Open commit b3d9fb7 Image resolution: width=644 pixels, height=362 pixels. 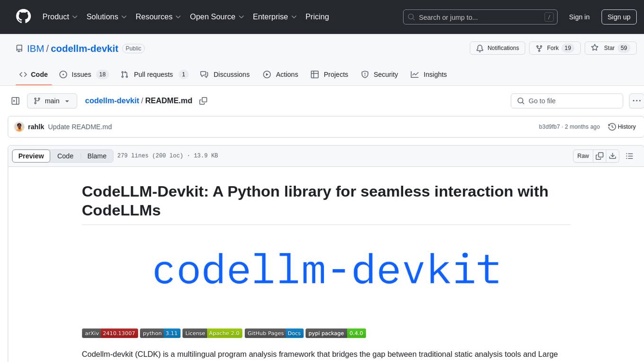click(x=549, y=127)
